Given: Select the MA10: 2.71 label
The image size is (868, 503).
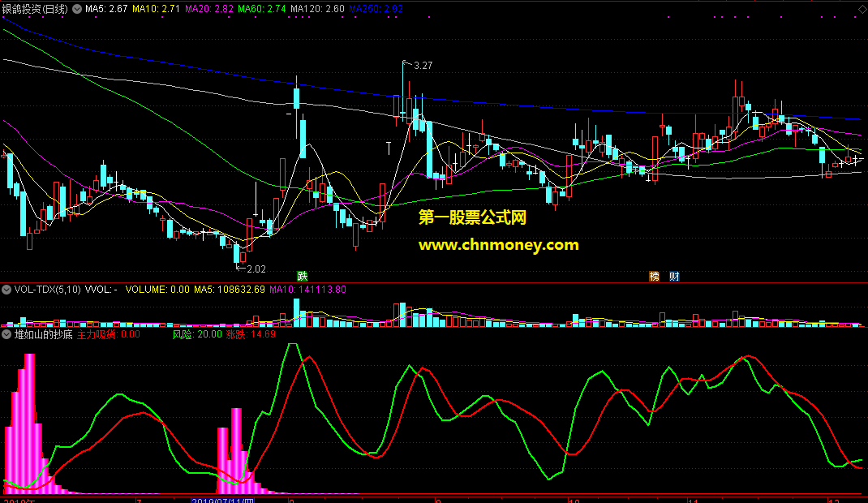Looking at the screenshot, I should (x=156, y=9).
